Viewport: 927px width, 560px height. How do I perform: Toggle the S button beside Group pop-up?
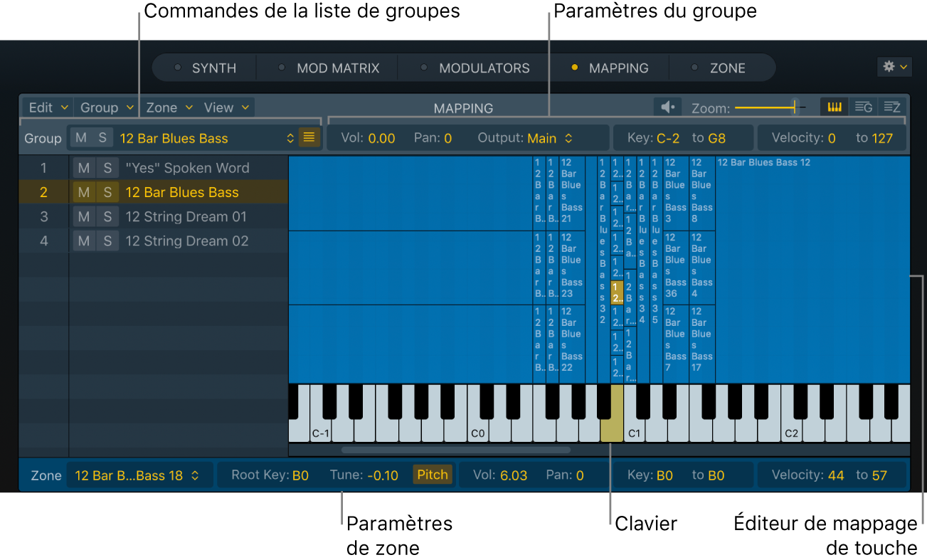102,138
